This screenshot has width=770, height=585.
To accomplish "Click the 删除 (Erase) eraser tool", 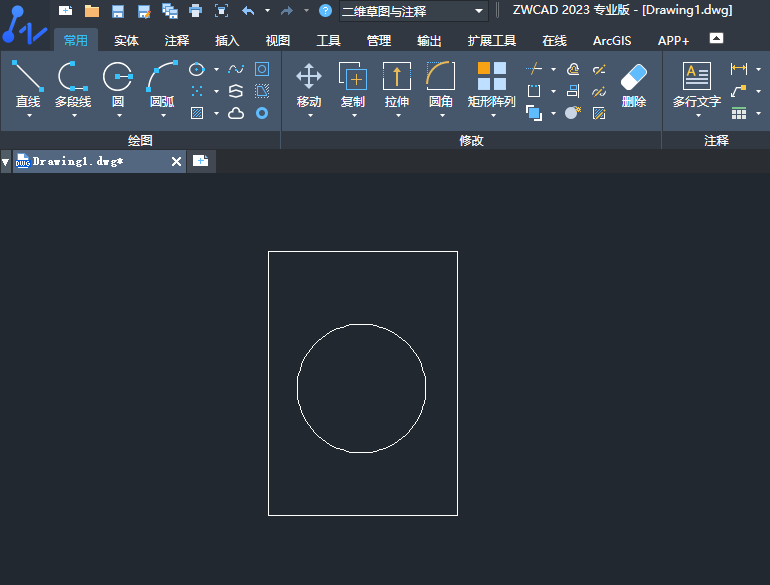I will click(x=633, y=84).
